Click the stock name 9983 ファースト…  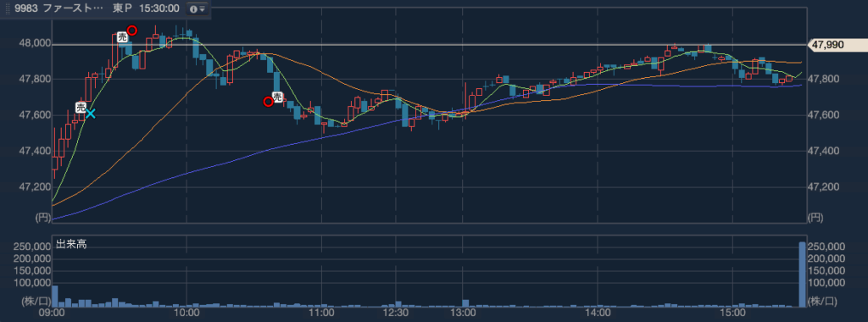point(58,8)
